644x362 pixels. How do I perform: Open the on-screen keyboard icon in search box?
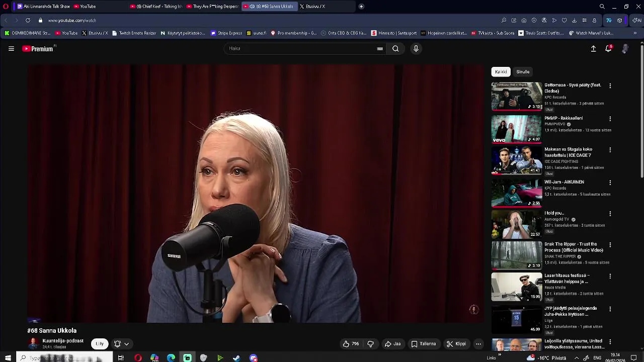(380, 49)
